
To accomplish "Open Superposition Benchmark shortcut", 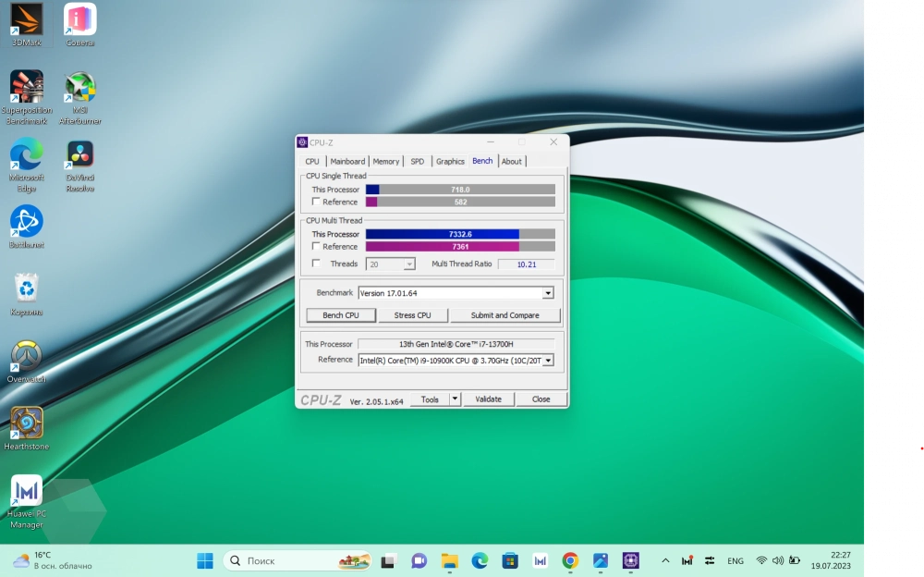I will [26, 88].
